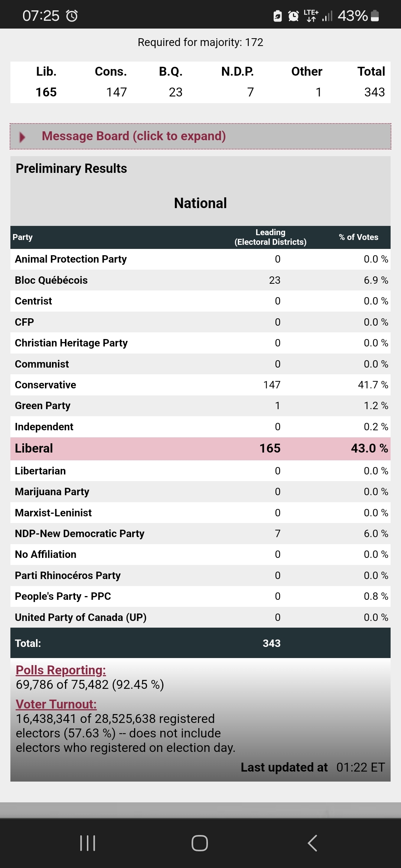
Task: Open the Polls Reporting link
Action: tap(61, 670)
